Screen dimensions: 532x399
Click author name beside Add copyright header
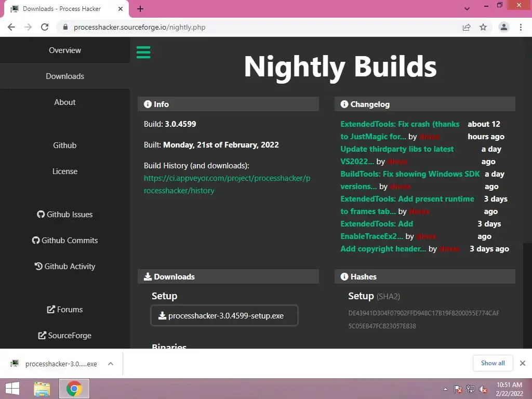click(x=449, y=249)
